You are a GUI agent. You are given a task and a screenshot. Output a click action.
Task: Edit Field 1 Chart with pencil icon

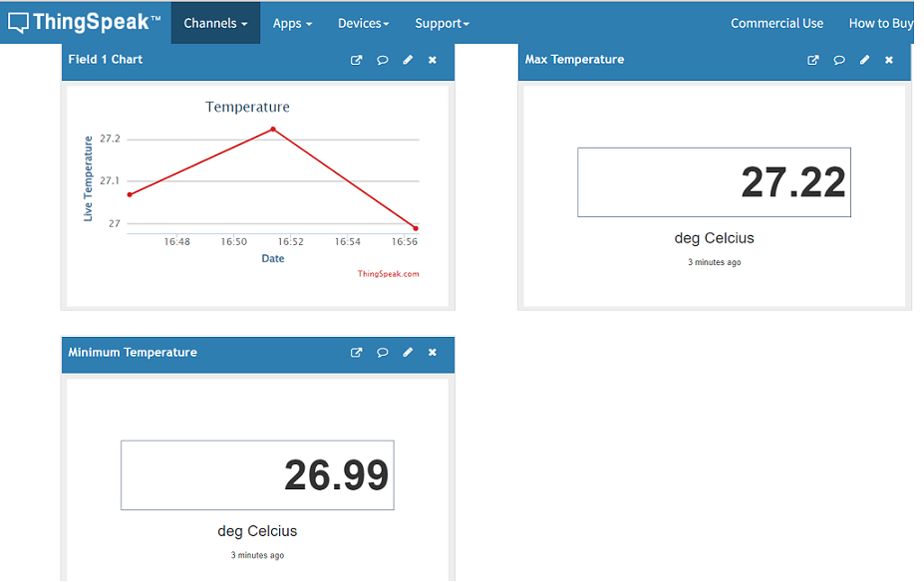tap(408, 60)
